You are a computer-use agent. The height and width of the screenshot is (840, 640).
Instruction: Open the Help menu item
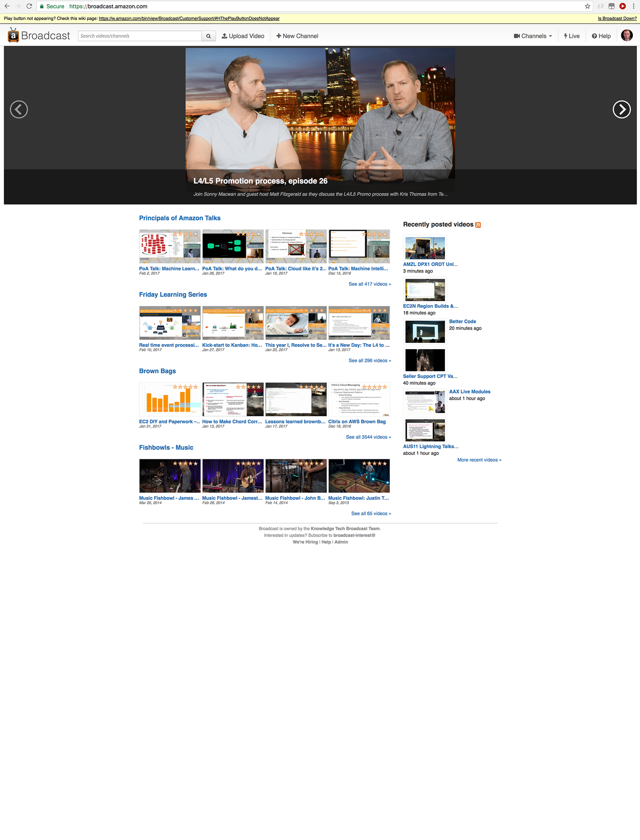click(x=601, y=36)
